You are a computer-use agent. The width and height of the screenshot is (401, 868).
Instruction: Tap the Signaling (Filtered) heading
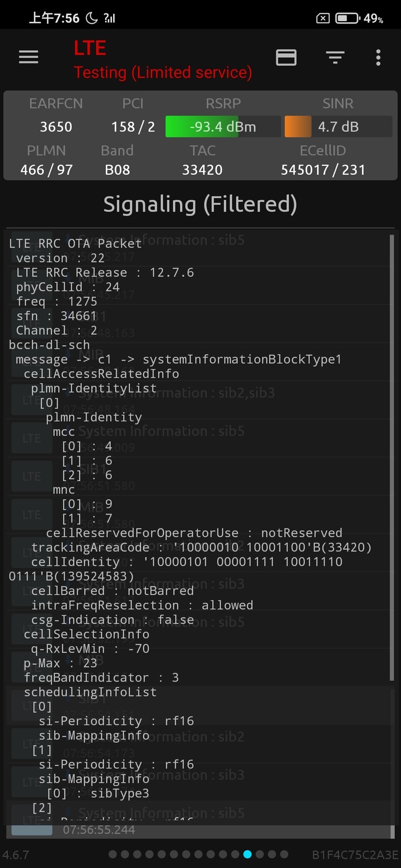200,204
